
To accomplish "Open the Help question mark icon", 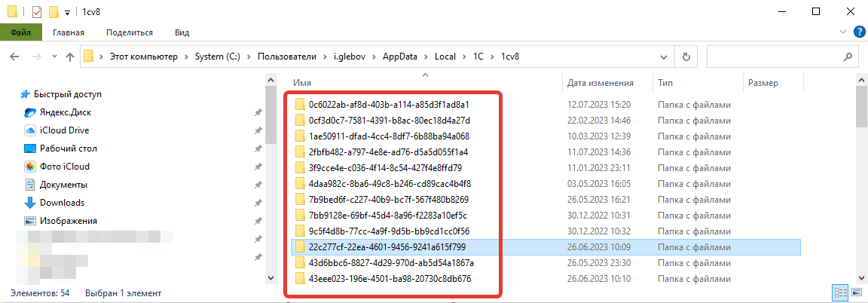I will 859,32.
